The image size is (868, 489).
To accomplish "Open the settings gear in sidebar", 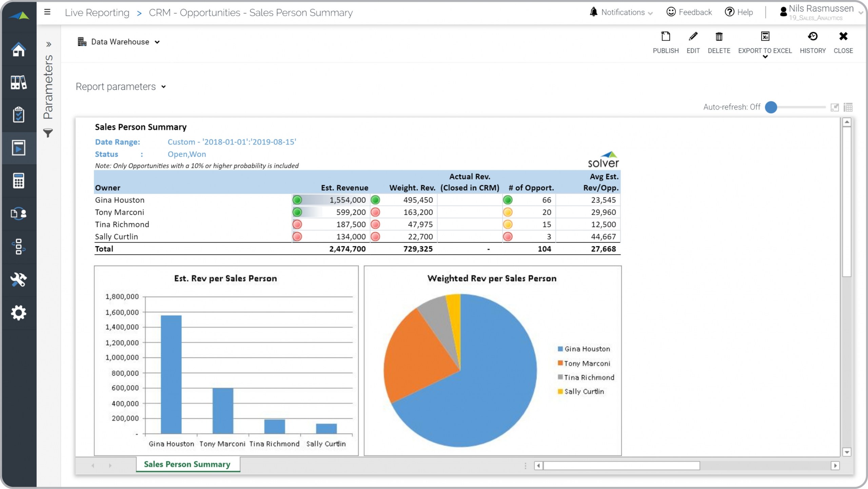I will 18,313.
